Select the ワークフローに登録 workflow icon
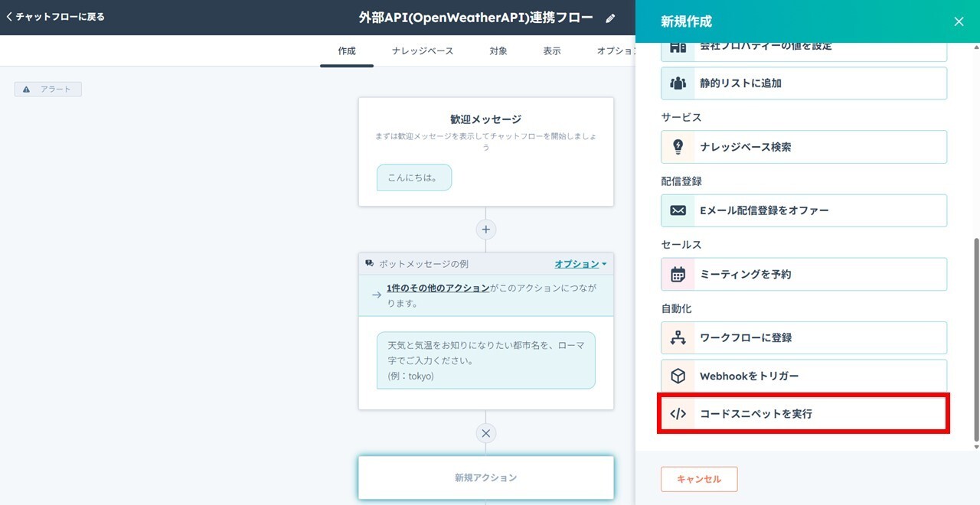 [678, 337]
